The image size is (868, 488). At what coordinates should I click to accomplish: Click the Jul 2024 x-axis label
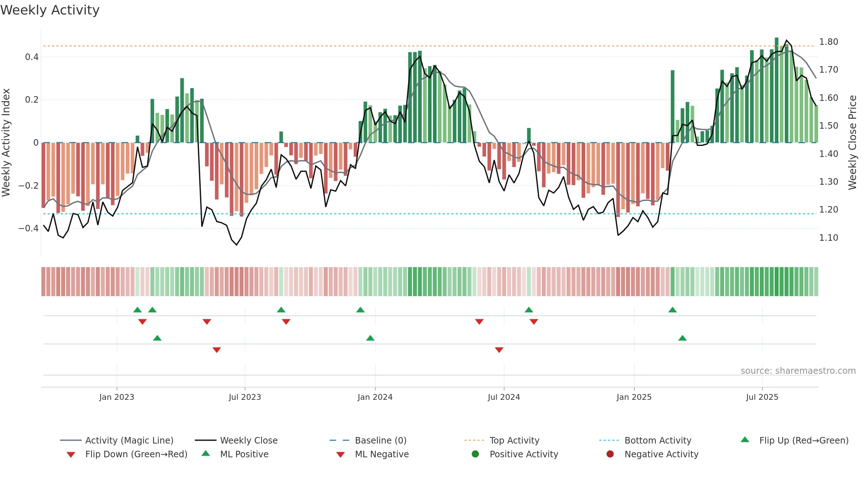pyautogui.click(x=504, y=397)
